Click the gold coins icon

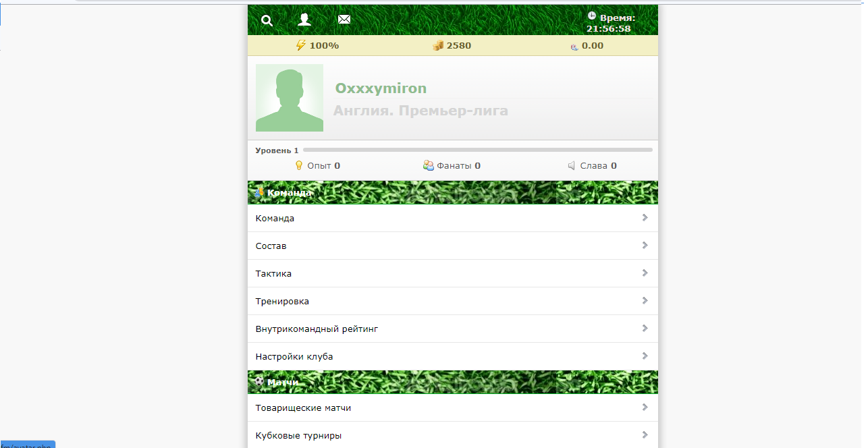[438, 45]
